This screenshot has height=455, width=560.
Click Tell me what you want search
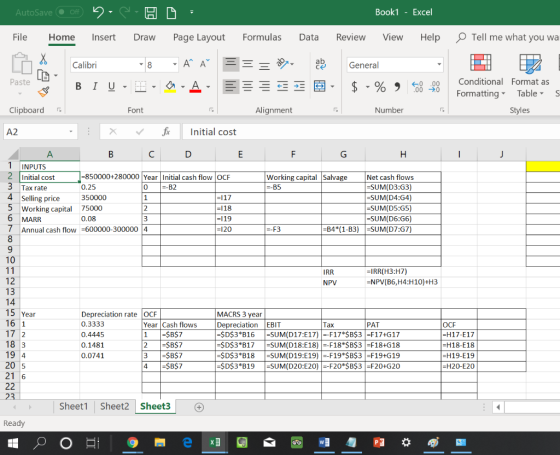coord(508,37)
